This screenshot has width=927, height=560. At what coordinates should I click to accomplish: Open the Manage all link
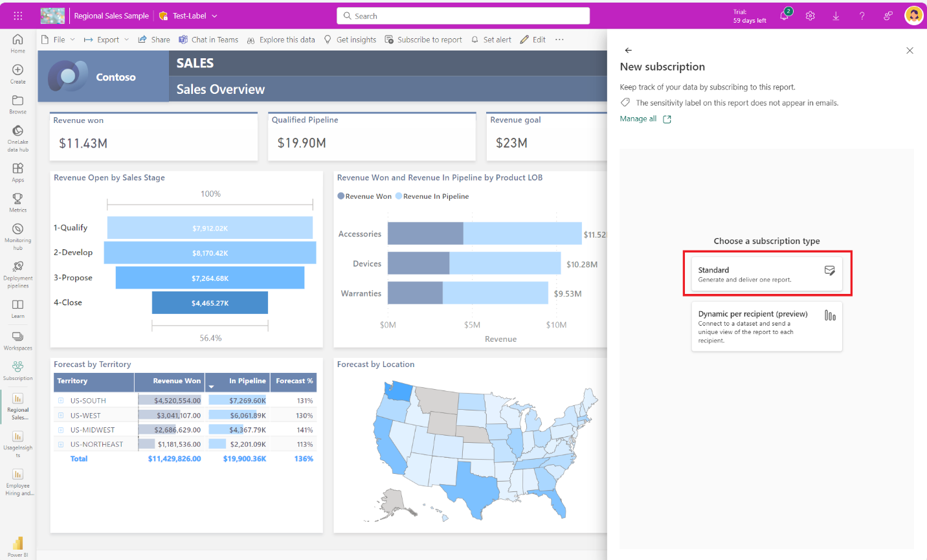(645, 119)
